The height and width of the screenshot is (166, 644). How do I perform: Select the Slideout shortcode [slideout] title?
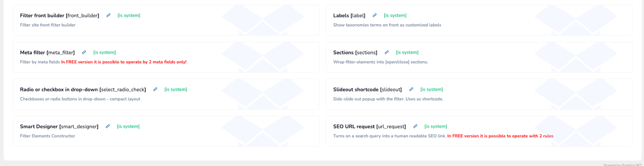click(367, 89)
